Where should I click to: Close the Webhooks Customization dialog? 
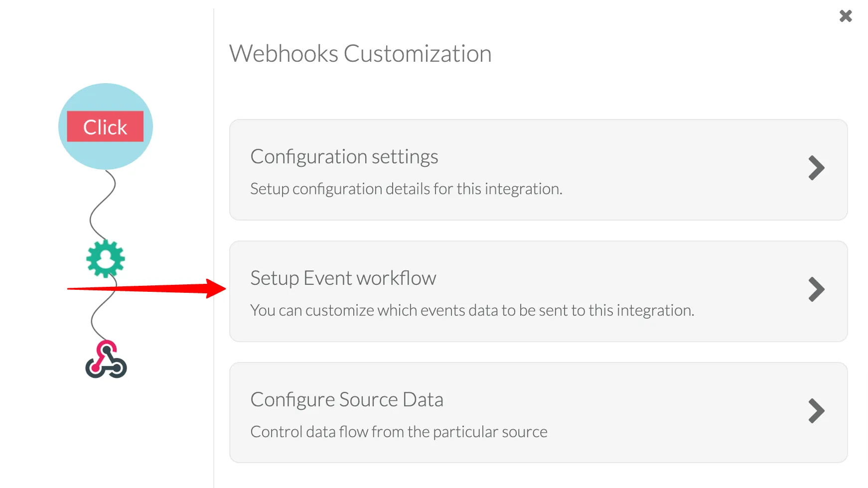[846, 16]
